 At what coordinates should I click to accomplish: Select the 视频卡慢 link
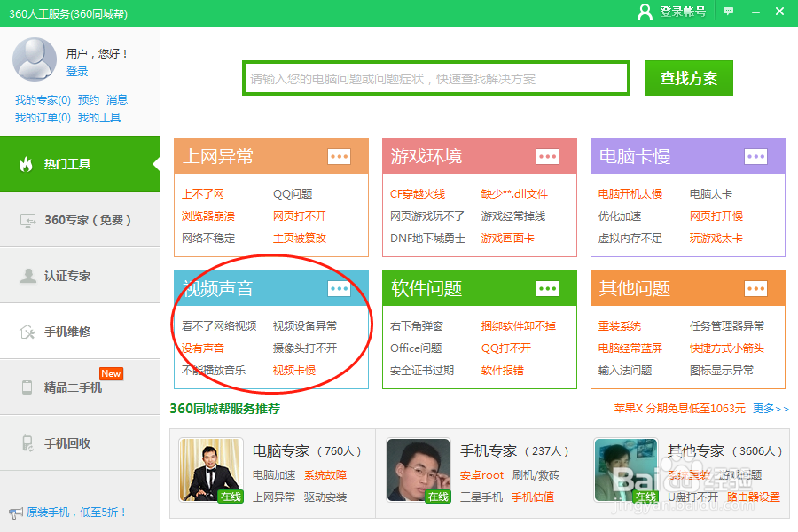[294, 370]
